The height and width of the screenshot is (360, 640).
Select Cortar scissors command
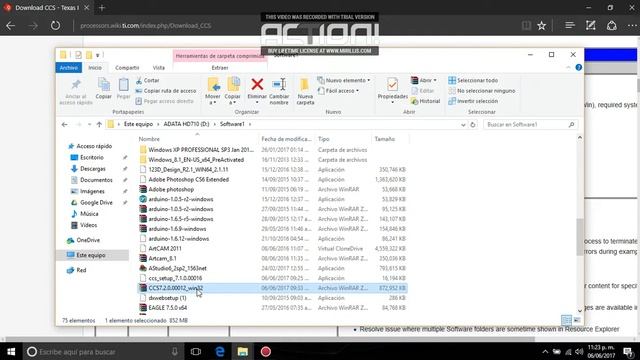tap(148, 80)
